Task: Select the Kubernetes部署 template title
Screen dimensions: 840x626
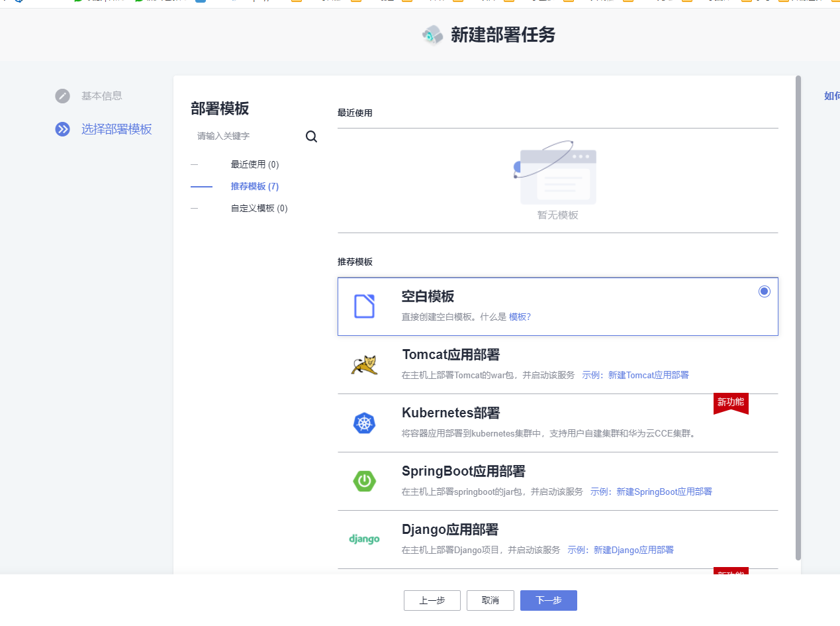Action: [451, 413]
